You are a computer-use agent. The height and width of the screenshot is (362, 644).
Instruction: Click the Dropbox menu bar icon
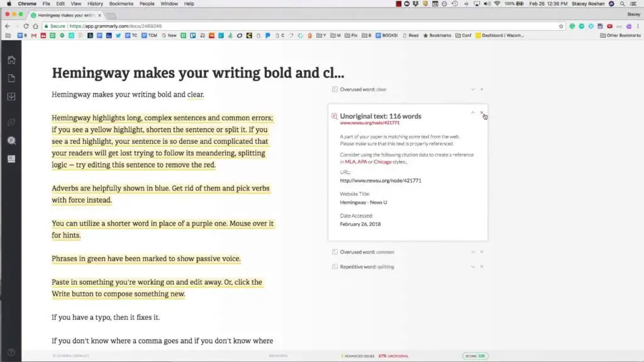tap(416, 4)
